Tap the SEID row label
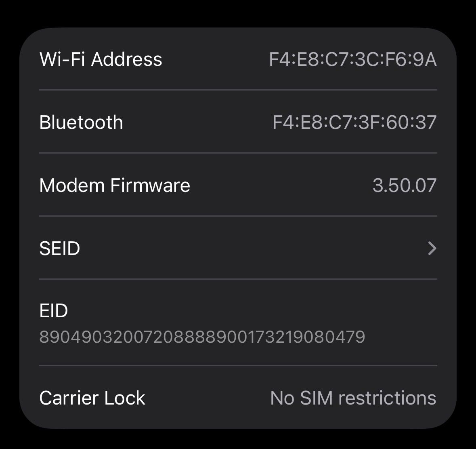476x449 pixels. (60, 248)
